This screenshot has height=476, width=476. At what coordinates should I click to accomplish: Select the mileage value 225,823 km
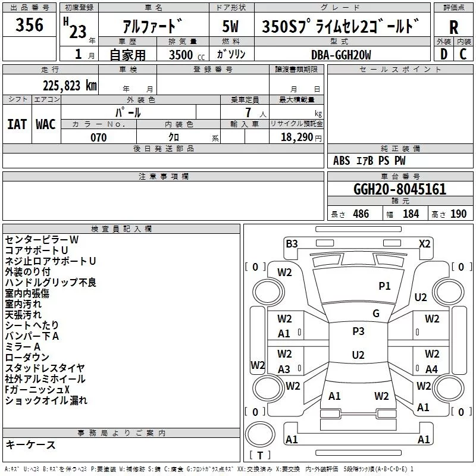(x=70, y=85)
